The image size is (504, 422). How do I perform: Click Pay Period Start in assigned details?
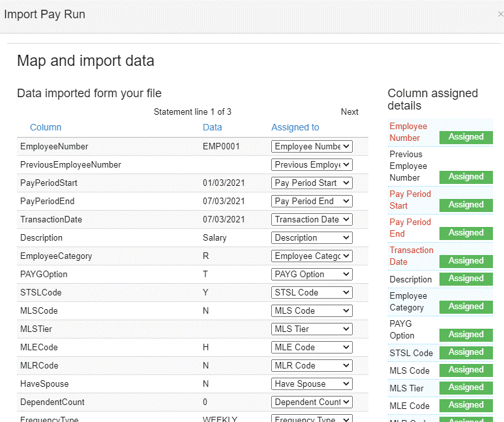tap(410, 200)
